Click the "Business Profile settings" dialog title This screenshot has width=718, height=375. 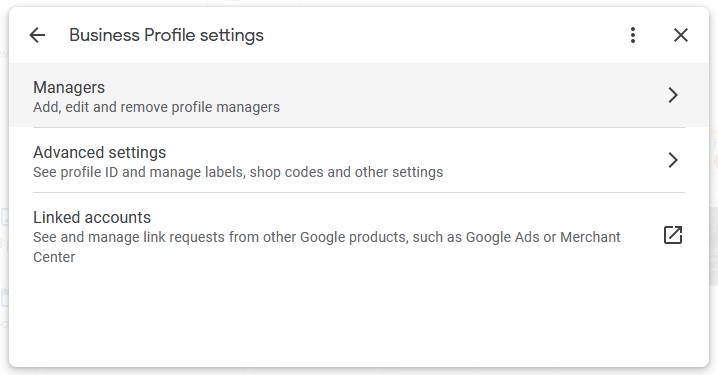point(166,35)
